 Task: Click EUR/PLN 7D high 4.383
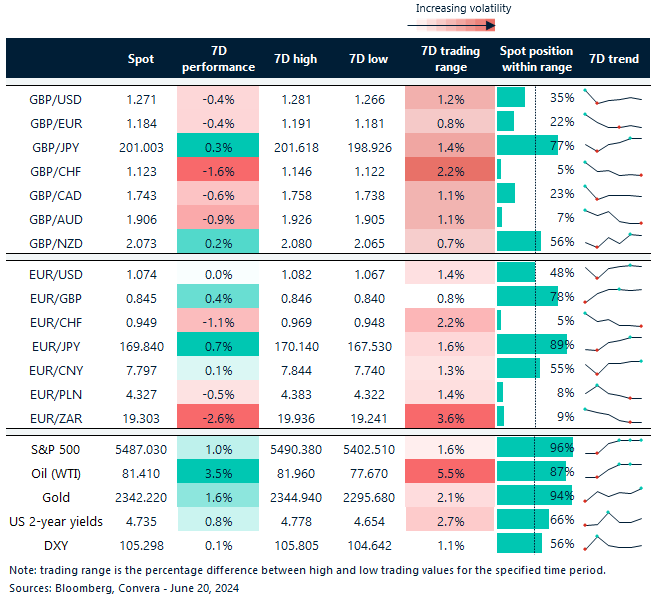click(x=296, y=394)
